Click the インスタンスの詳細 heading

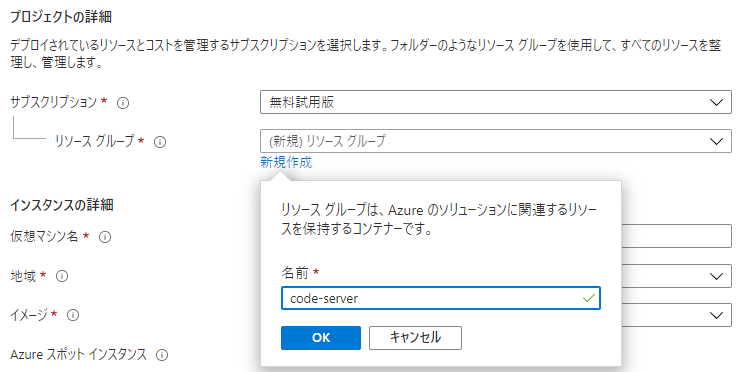coord(62,205)
